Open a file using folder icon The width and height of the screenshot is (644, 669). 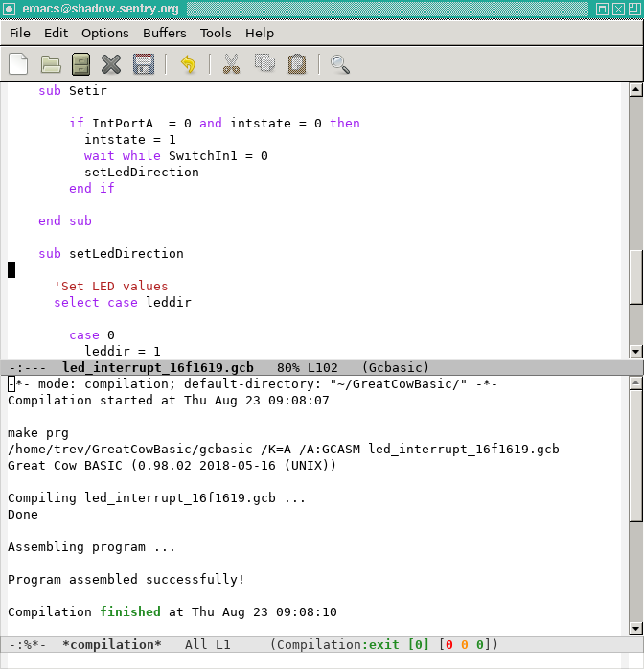51,64
